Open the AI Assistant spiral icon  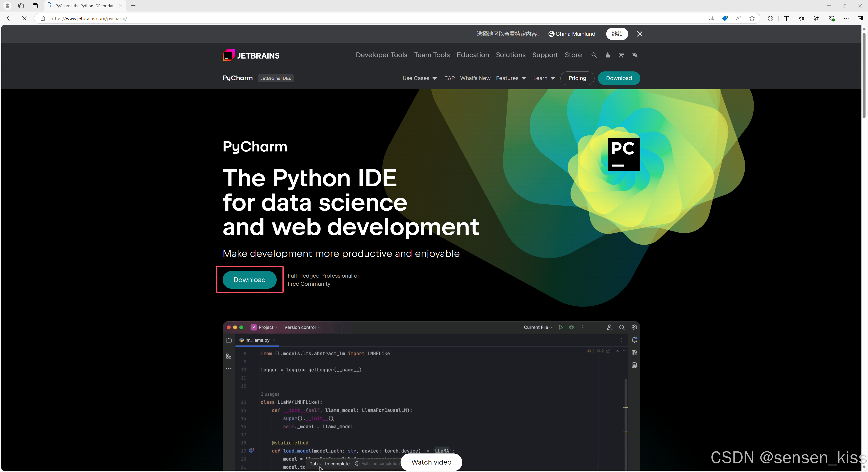click(x=634, y=353)
